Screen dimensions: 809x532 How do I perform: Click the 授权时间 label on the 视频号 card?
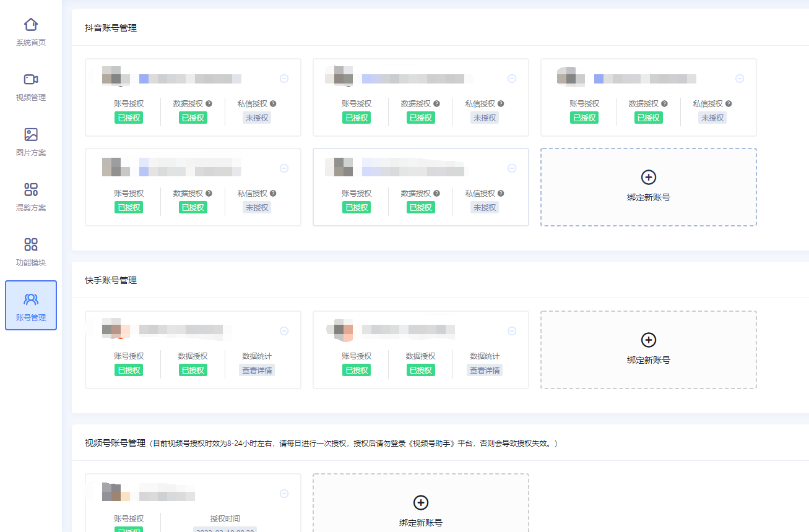225,519
